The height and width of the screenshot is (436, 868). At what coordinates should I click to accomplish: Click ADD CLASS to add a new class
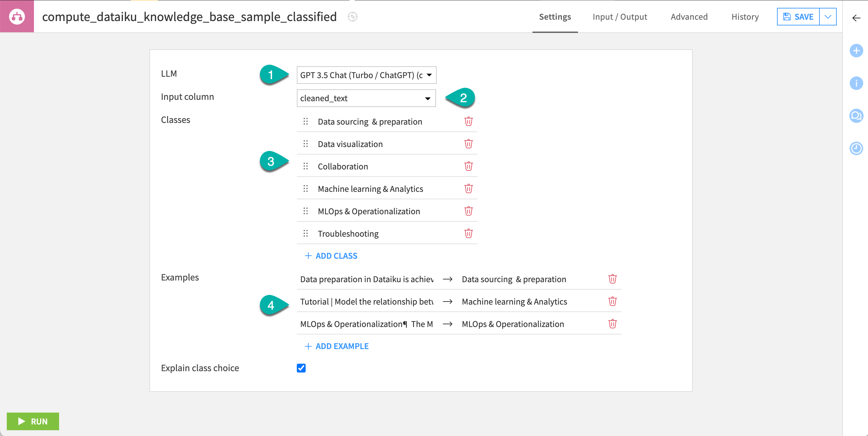click(x=330, y=256)
